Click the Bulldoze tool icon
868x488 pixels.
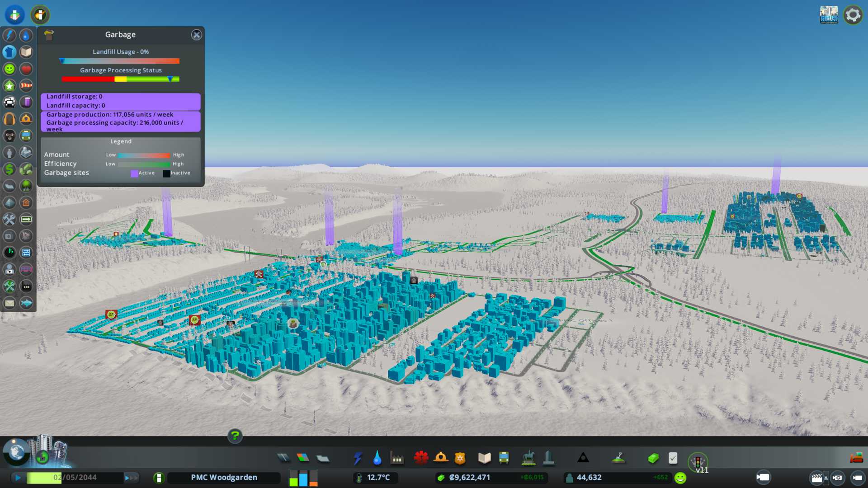point(856,458)
